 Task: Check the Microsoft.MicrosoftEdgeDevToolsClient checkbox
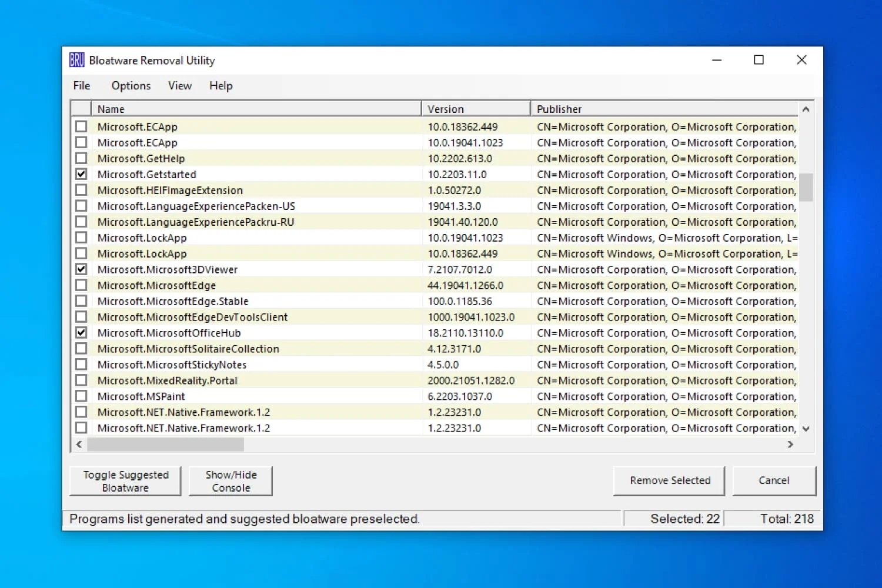click(81, 317)
